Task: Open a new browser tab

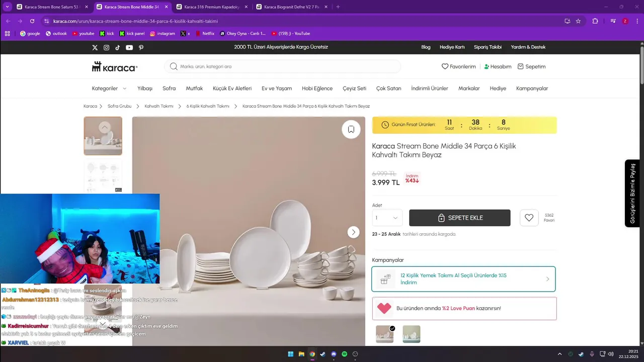Action: click(x=338, y=7)
